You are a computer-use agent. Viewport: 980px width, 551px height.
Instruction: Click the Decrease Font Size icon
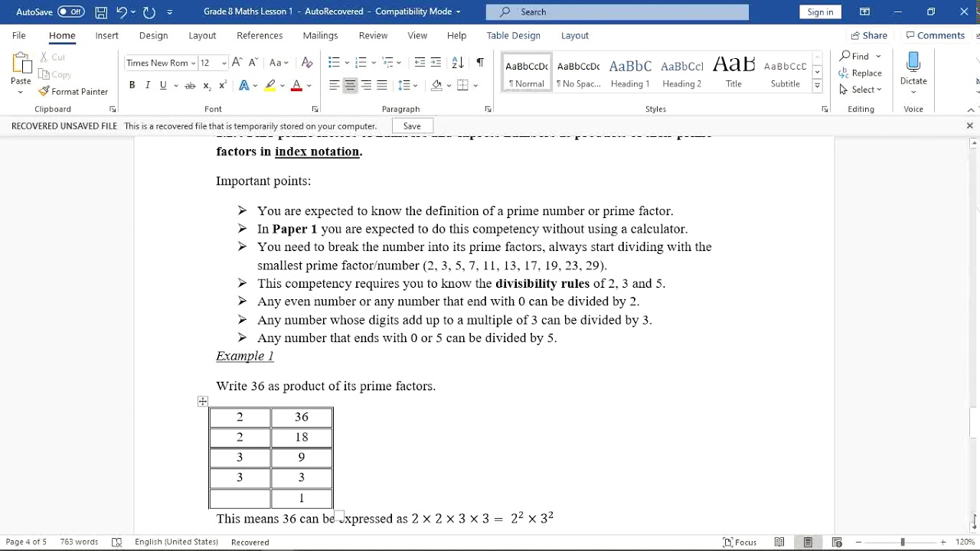pos(252,63)
